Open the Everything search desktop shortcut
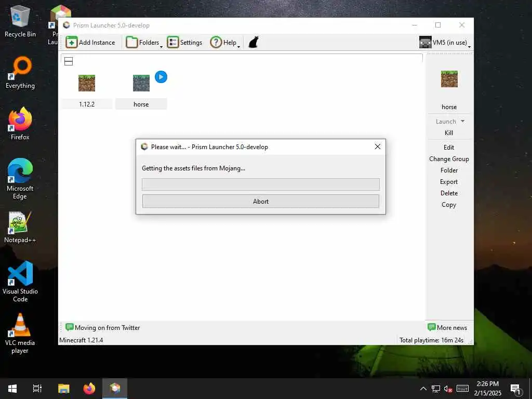The height and width of the screenshot is (399, 532). click(20, 73)
